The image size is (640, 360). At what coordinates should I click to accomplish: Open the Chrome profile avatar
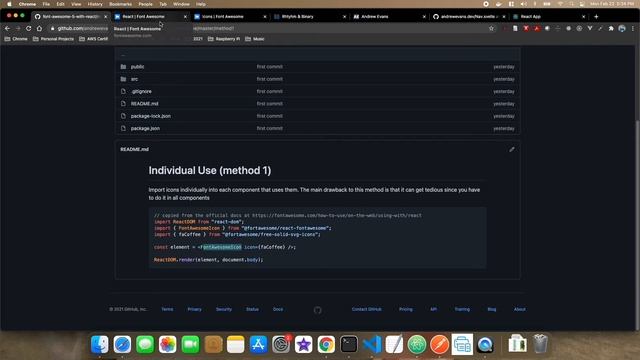coord(622,28)
